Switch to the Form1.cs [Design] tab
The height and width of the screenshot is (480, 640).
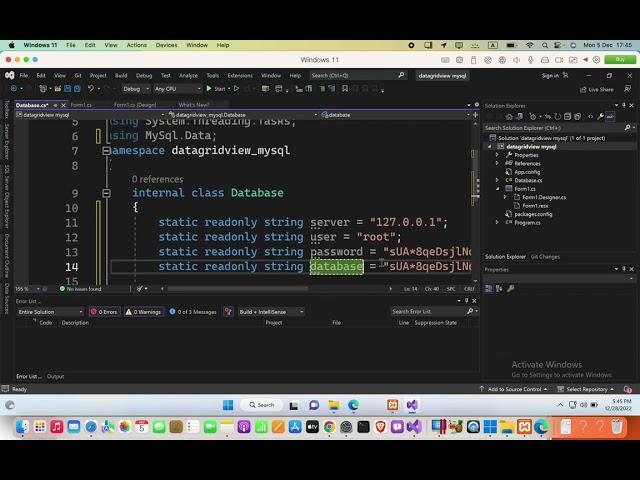(133, 104)
